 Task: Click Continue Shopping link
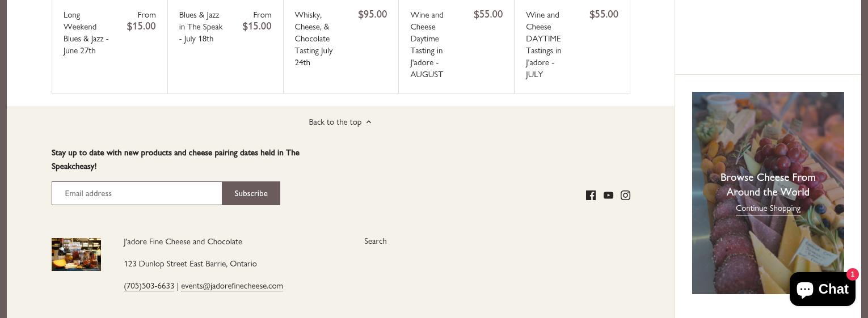point(768,209)
